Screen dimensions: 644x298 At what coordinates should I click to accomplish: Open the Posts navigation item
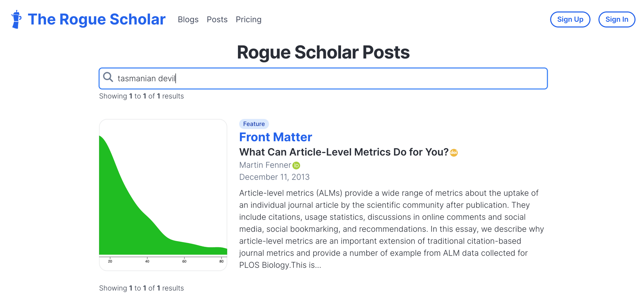click(x=217, y=20)
